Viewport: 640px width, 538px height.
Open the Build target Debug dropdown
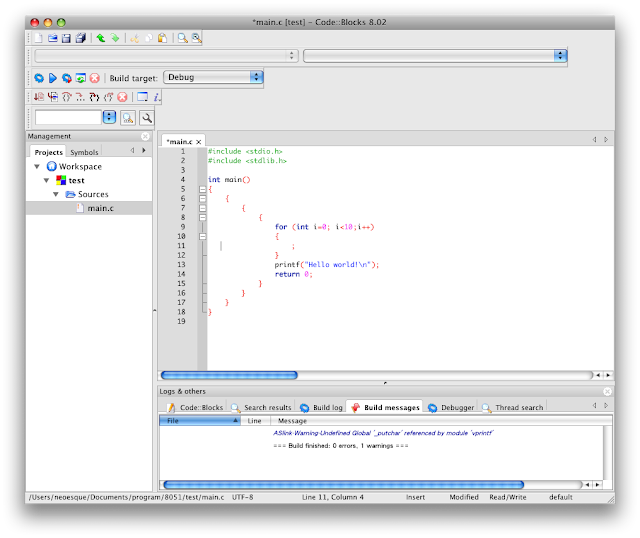click(213, 77)
